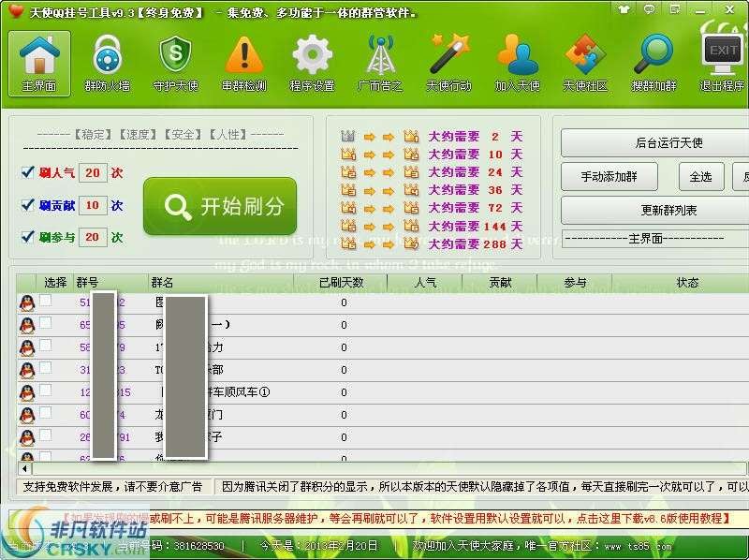Click the green 开始刷分 button
749x560 pixels.
coord(220,206)
